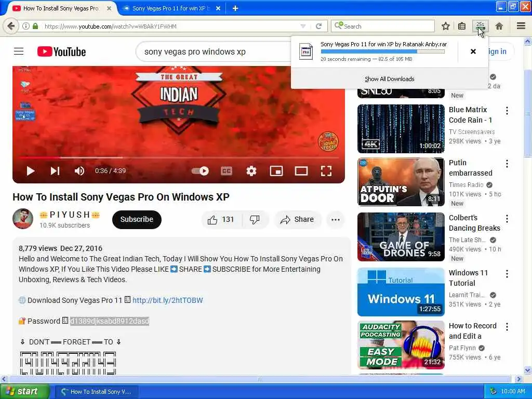Click the green padlock security icon
The width and height of the screenshot is (532, 399).
coord(35,26)
